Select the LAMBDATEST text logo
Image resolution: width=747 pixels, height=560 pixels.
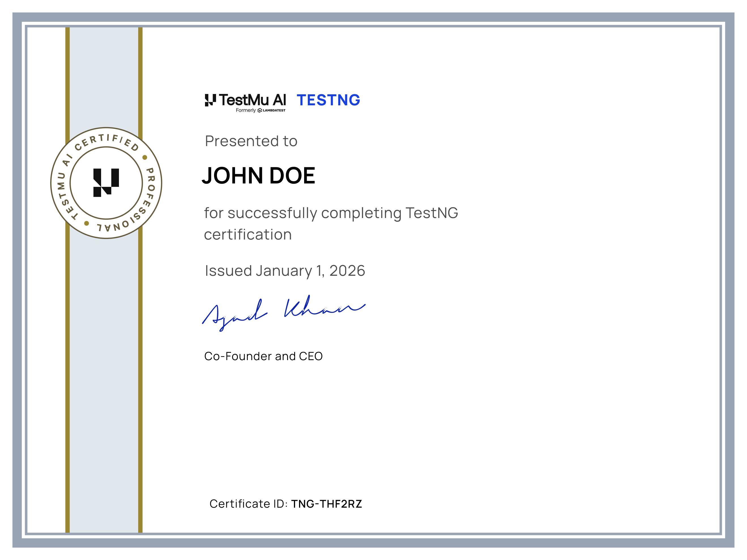[274, 111]
